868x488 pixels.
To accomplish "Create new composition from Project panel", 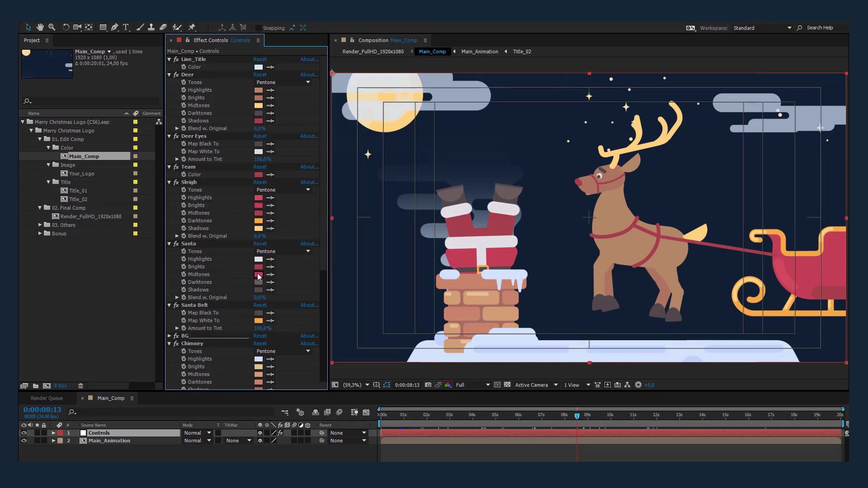I will pos(47,386).
